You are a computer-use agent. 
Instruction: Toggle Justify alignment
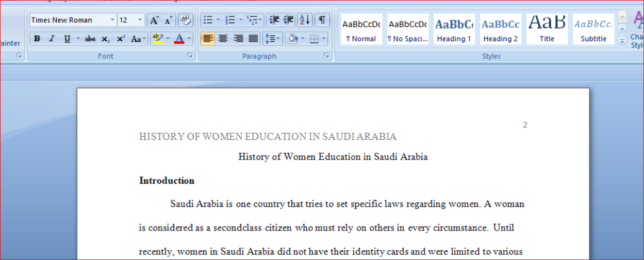tap(253, 39)
